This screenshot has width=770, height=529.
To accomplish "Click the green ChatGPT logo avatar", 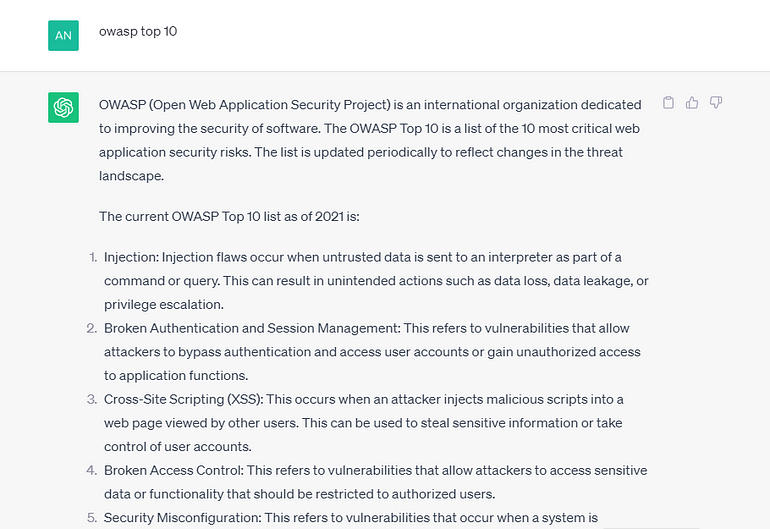I will [x=63, y=108].
